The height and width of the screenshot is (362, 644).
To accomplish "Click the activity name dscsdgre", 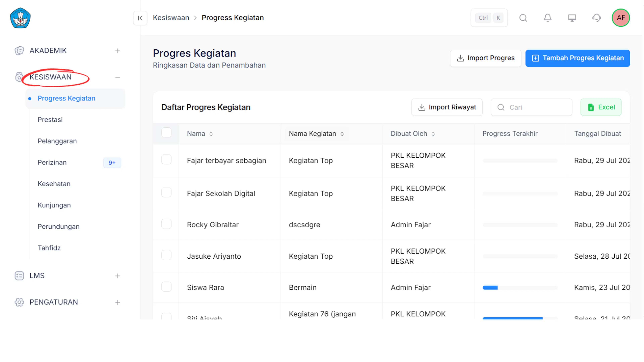I will tap(304, 225).
